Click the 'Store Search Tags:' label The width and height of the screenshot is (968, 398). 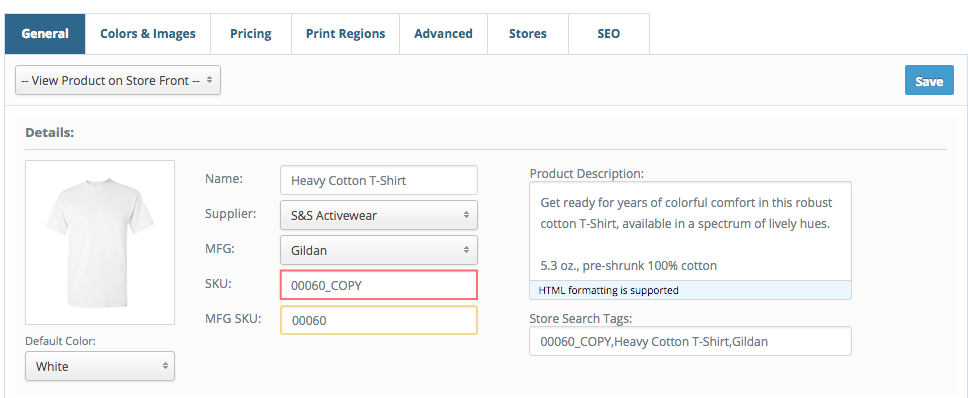coord(581,318)
